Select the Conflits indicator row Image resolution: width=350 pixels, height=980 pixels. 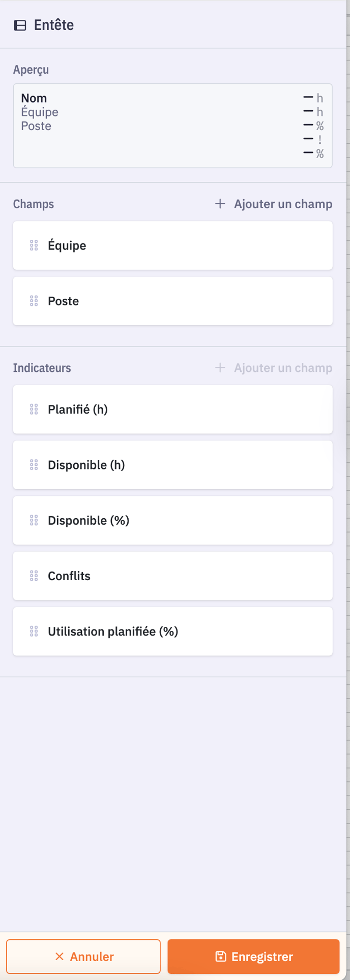click(x=173, y=576)
